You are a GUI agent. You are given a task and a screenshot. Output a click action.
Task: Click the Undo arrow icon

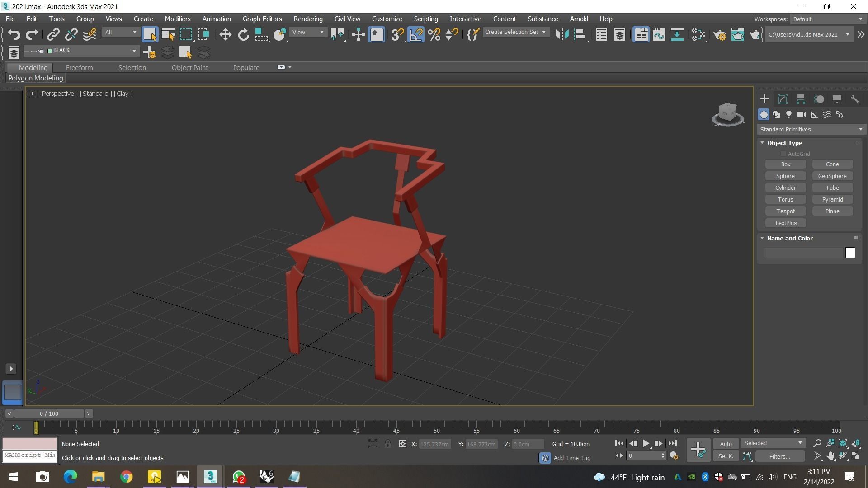[14, 35]
